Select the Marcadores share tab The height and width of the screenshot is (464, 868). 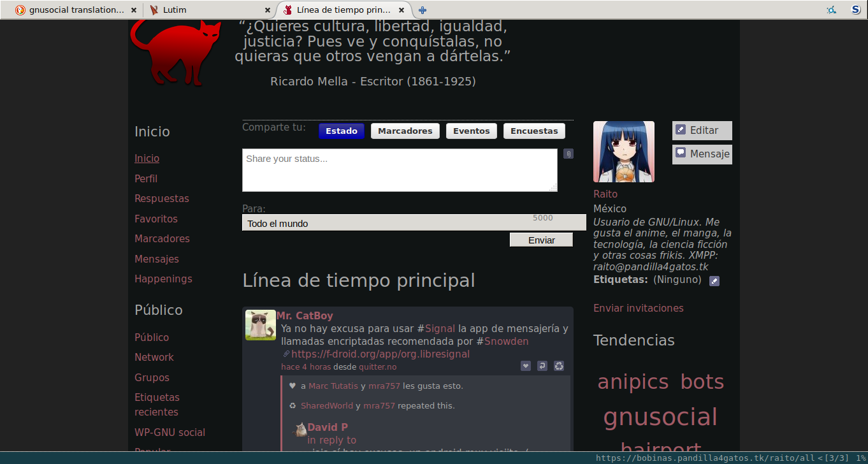pyautogui.click(x=405, y=131)
